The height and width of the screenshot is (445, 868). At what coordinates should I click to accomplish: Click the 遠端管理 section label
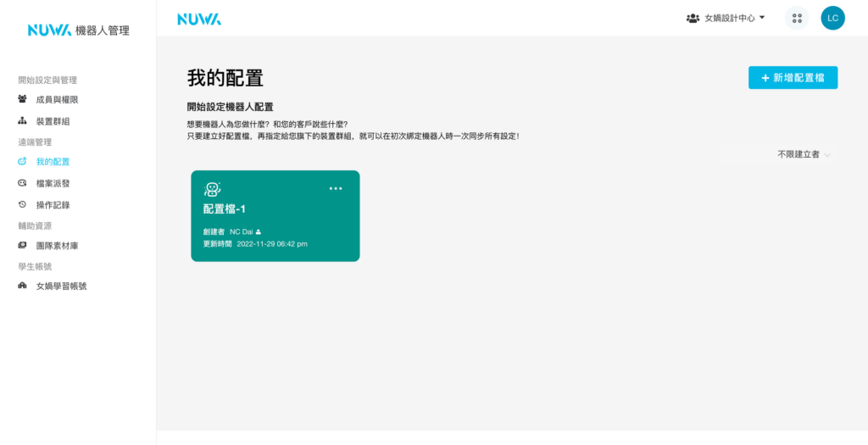(35, 142)
